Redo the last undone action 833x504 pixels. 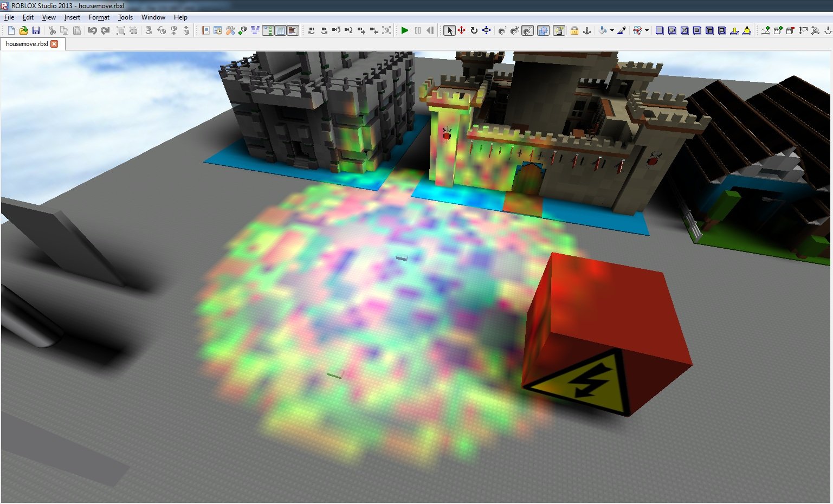105,30
